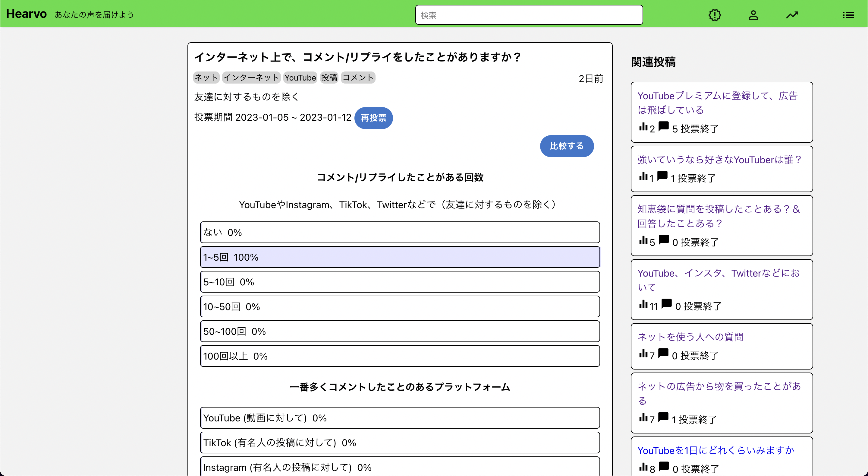Select the インターネット tag
This screenshot has height=476, width=868.
coord(251,78)
